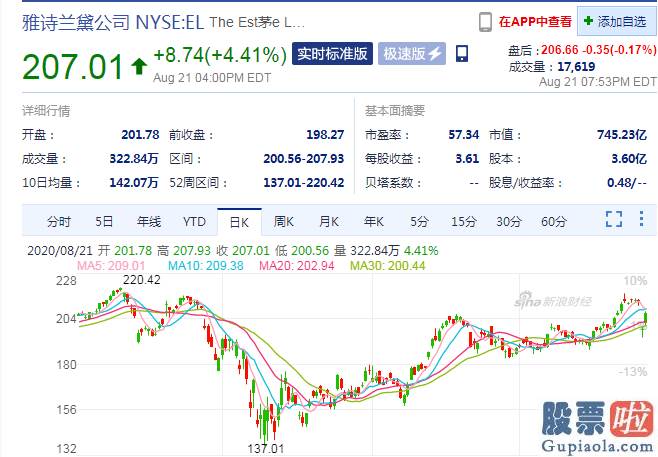Click the chart date 2020/08/21
The width and height of the screenshot is (658, 457).
(x=60, y=251)
